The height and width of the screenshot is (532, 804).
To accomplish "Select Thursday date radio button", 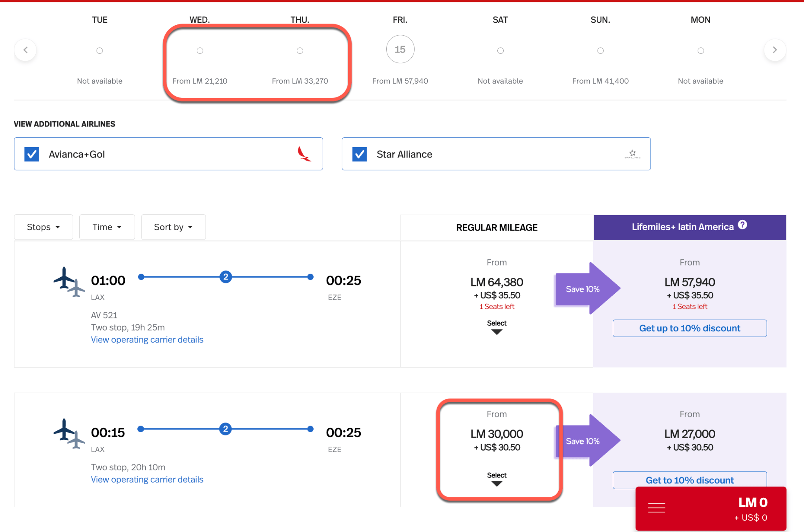I will pos(300,51).
